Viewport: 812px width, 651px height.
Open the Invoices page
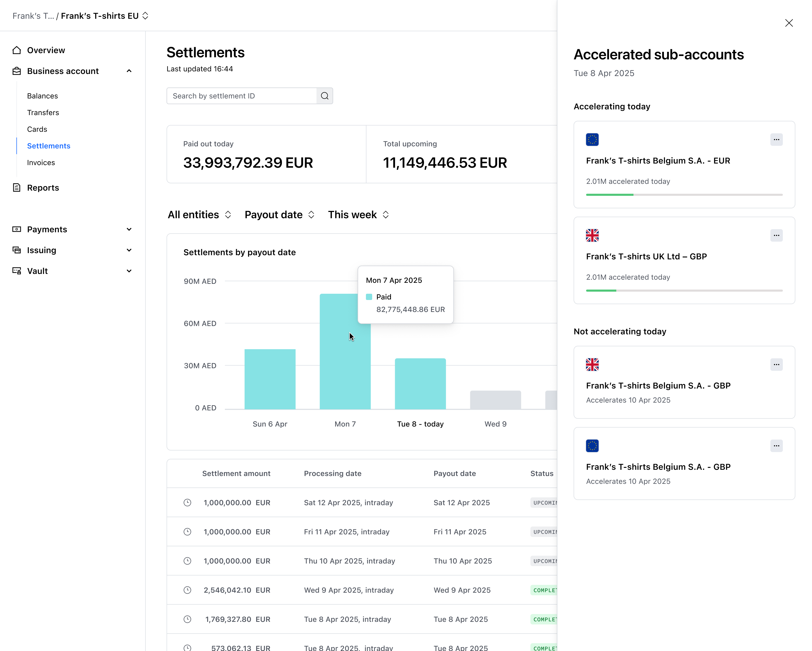41,162
